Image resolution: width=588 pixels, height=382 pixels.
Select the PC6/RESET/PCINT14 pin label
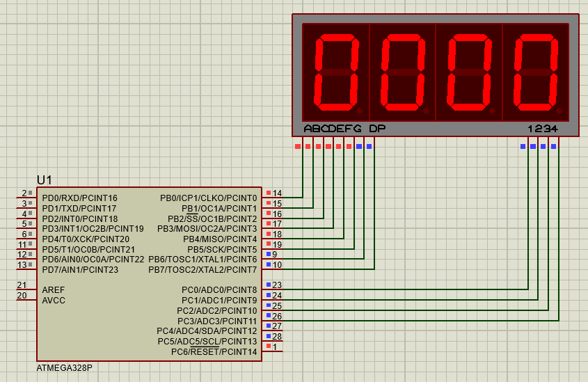[214, 351]
